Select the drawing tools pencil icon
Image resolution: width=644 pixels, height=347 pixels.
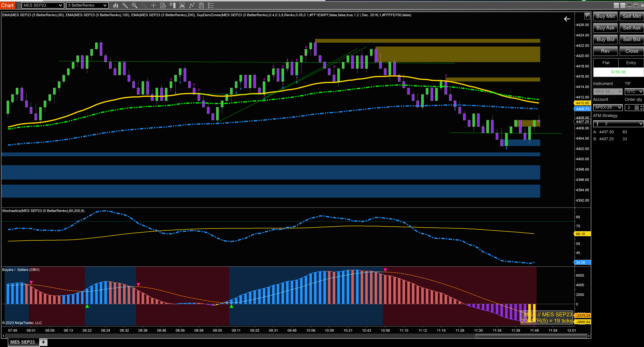(x=125, y=5)
